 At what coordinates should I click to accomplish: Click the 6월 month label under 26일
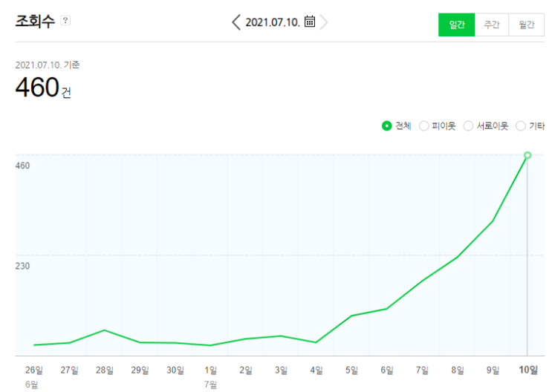[31, 385]
